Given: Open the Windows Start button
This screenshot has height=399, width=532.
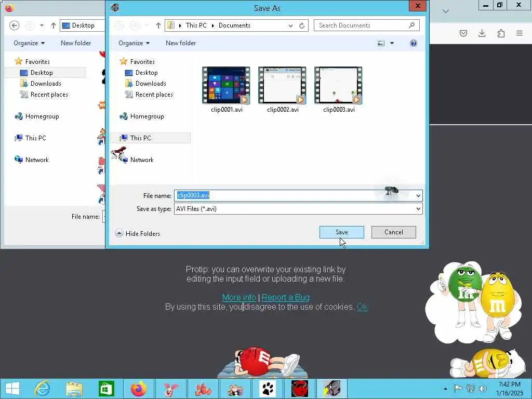Looking at the screenshot, I should pos(12,389).
